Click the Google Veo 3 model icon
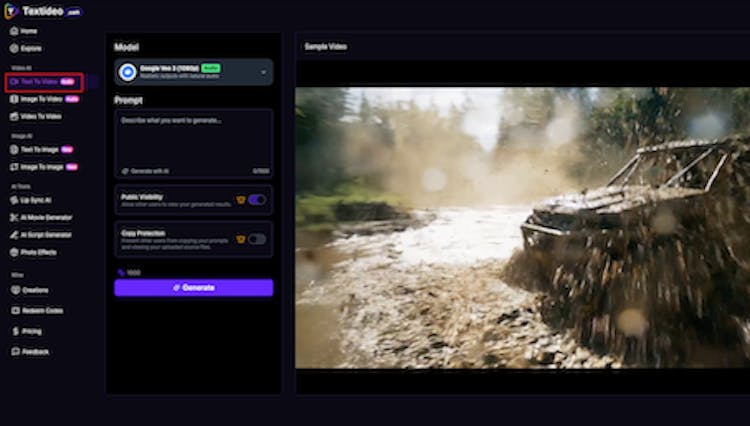 point(128,72)
